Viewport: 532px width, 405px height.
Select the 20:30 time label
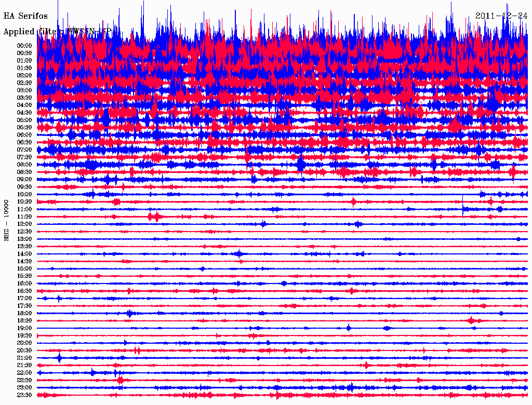point(24,350)
